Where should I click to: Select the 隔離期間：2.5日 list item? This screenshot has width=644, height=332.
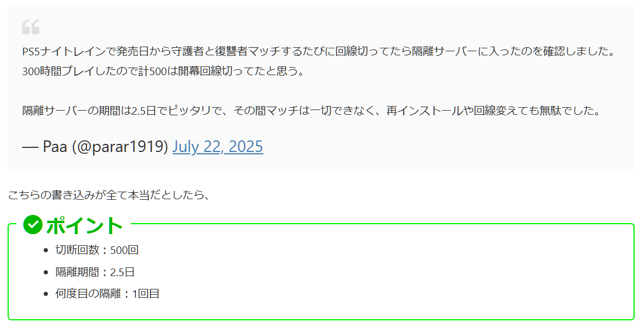point(95,272)
